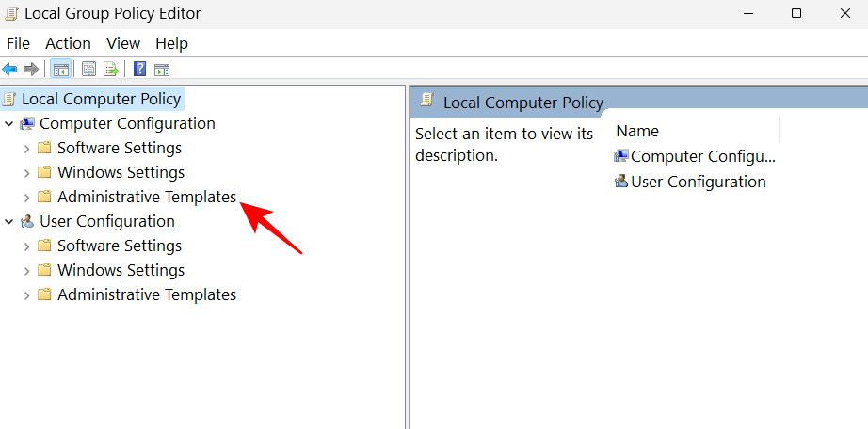Viewport: 868px width, 429px height.
Task: Collapse the Computer Configuration tree node
Action: coord(9,124)
